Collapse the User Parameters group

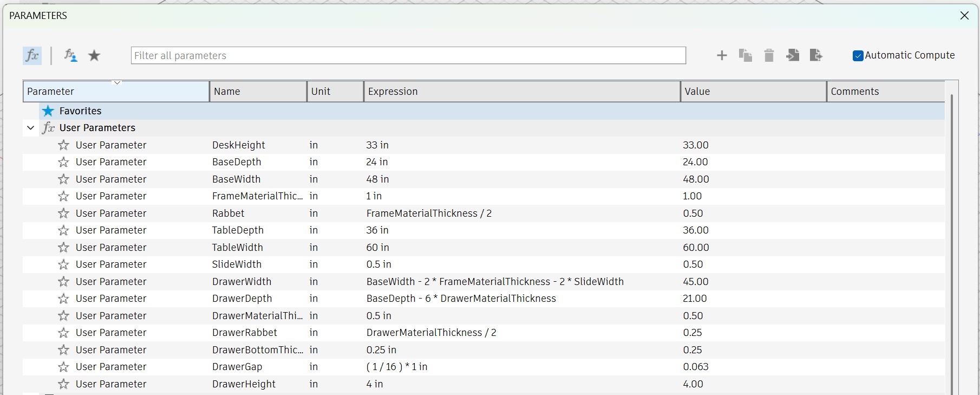point(31,128)
